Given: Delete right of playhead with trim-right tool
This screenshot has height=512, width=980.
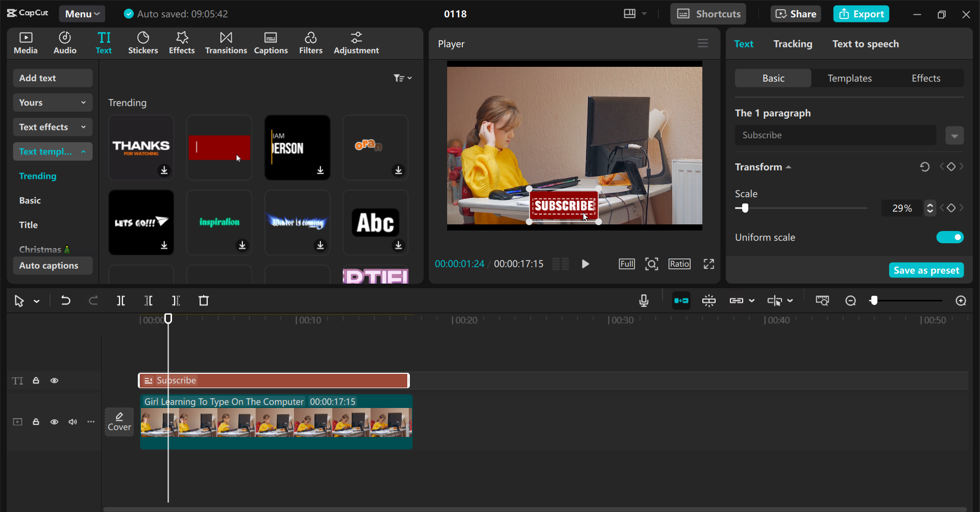Looking at the screenshot, I should [176, 301].
